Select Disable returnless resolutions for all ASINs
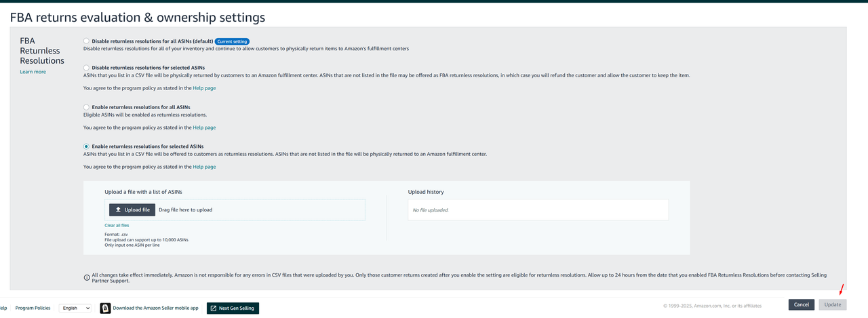 86,41
